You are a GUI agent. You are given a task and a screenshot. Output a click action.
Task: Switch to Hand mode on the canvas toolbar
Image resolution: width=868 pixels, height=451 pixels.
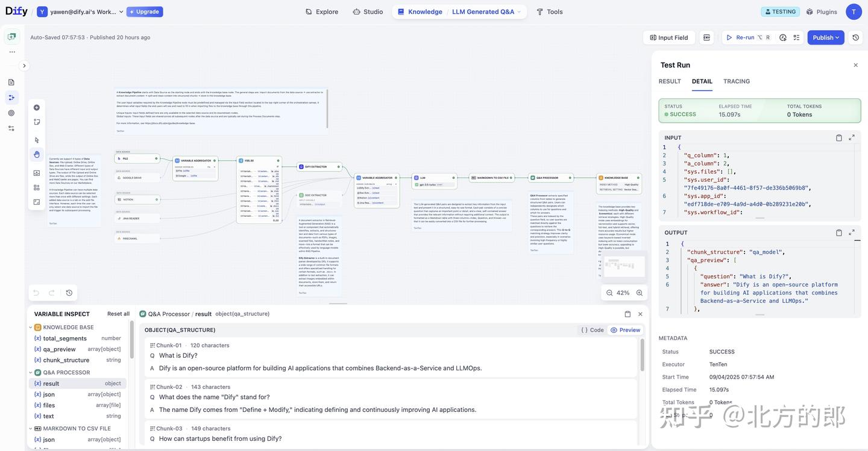point(37,155)
